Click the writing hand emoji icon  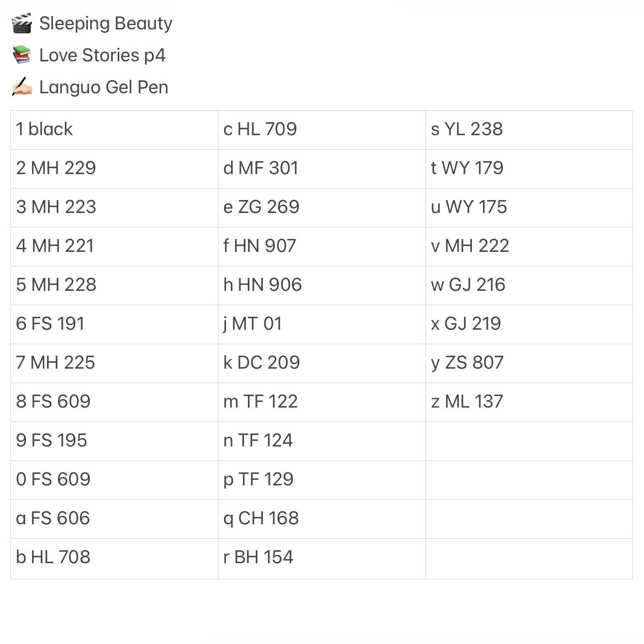coord(22,87)
